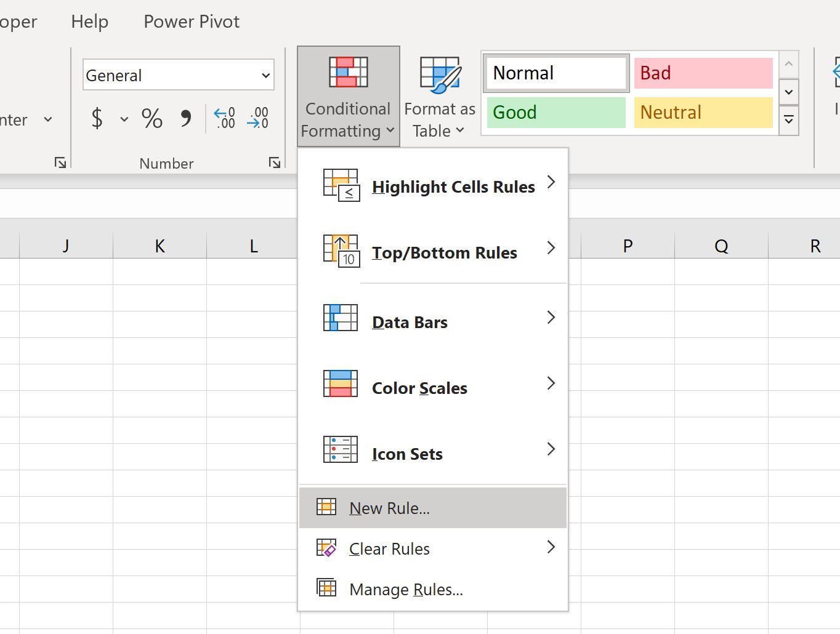Open the Power Pivot tab
Viewport: 840px width, 634px height.
point(192,22)
